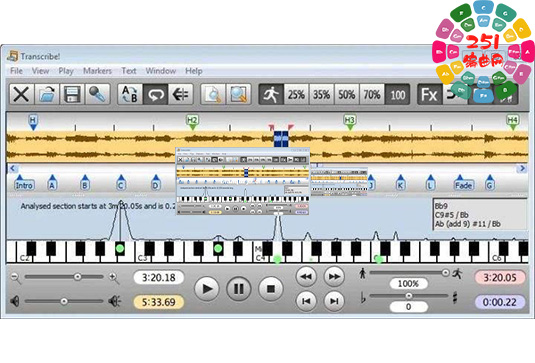Viewport: 535px width, 363px height.
Task: Adjust the playback speed slider handle
Action: tap(445, 272)
